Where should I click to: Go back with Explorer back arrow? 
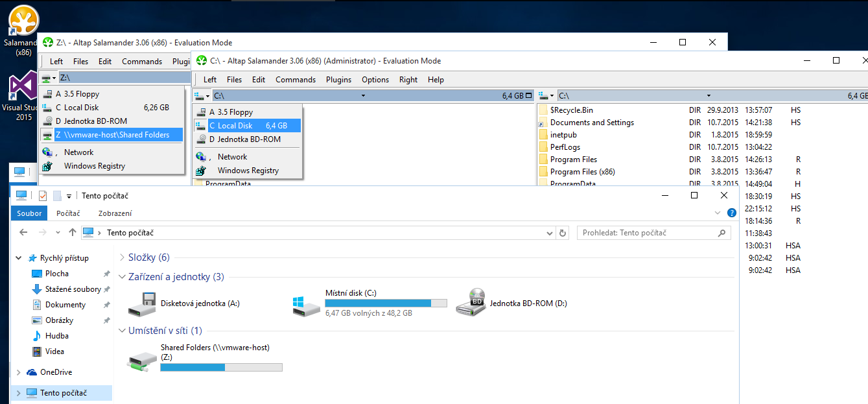(x=23, y=232)
